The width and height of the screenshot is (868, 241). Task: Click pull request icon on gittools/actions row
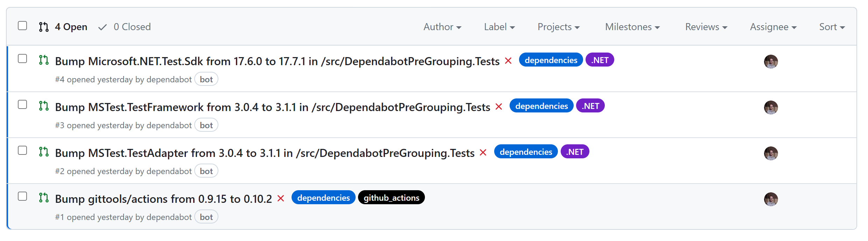click(x=44, y=198)
